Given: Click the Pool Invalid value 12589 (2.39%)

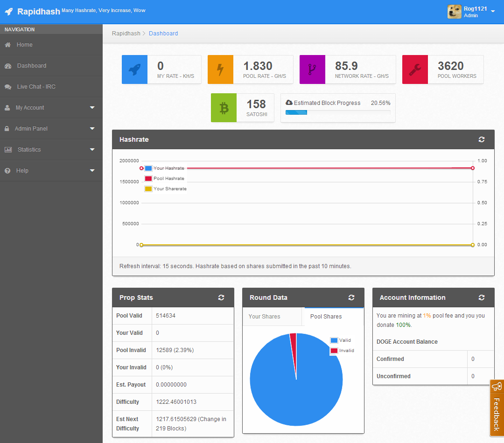Looking at the screenshot, I should coord(175,350).
